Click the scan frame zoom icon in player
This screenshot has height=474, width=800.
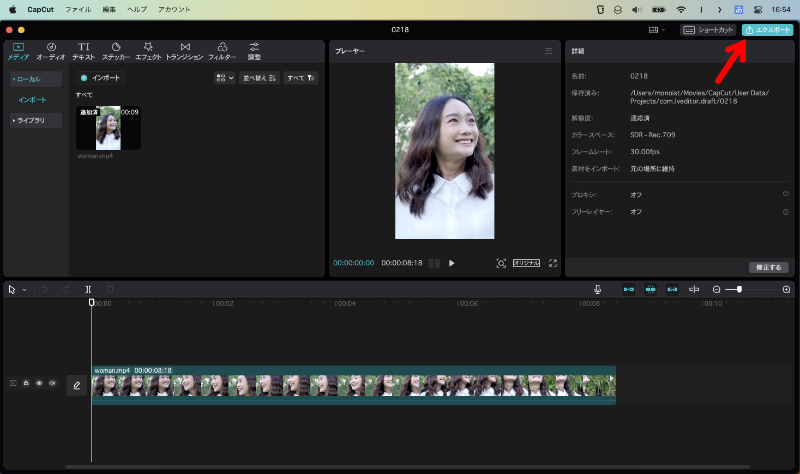click(501, 263)
